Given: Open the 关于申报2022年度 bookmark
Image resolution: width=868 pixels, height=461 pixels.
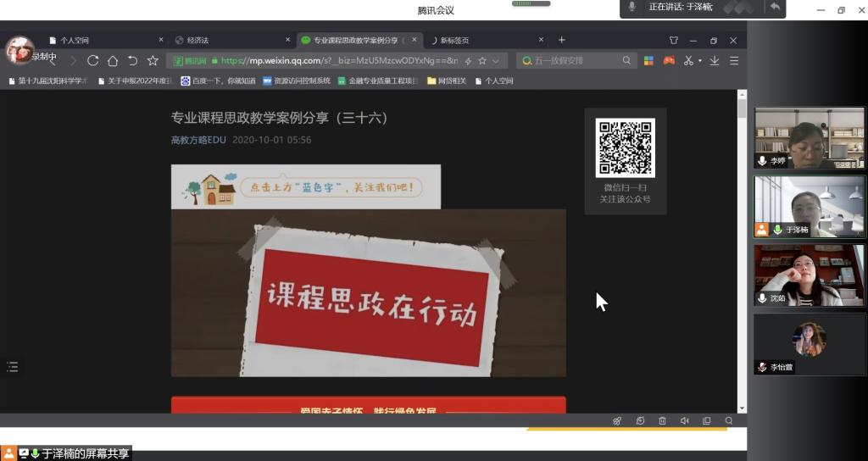Looking at the screenshot, I should point(135,81).
